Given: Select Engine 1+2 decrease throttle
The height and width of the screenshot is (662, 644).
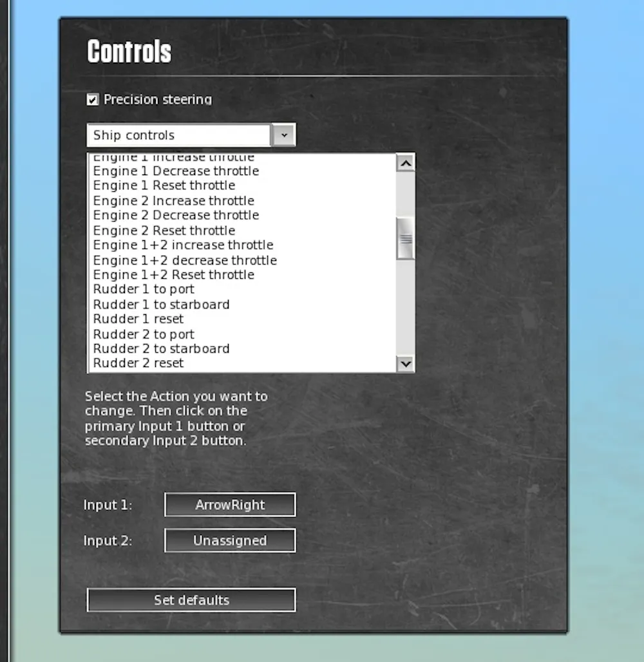Looking at the screenshot, I should click(243, 260).
